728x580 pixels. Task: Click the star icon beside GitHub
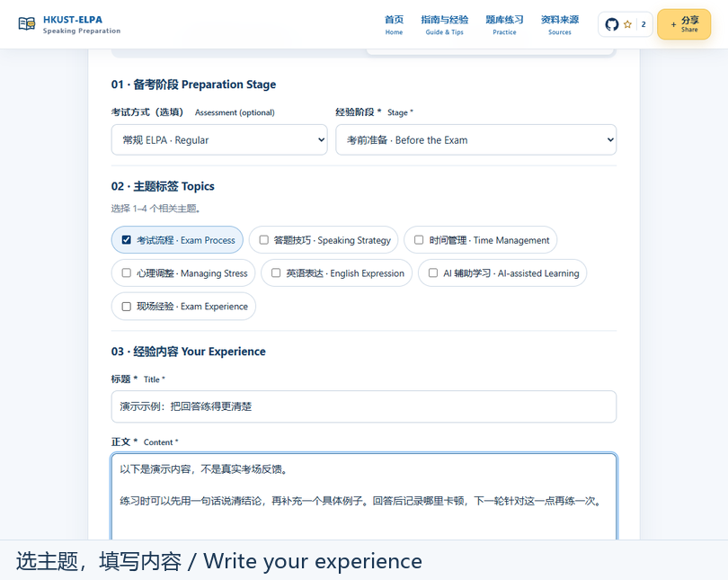(627, 24)
